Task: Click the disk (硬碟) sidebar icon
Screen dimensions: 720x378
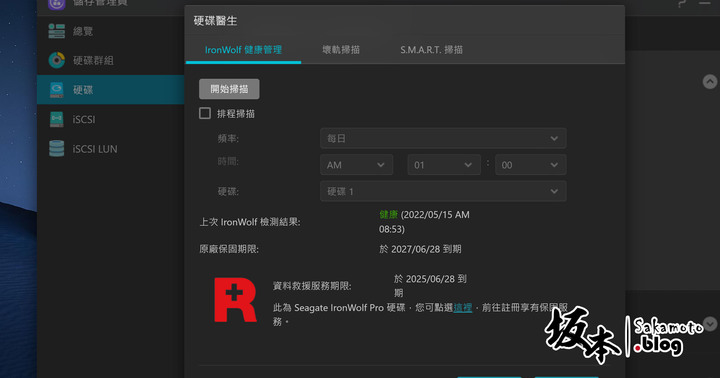Action: pyautogui.click(x=56, y=90)
